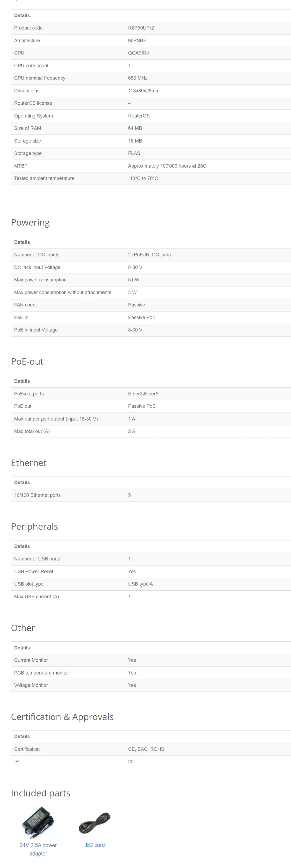This screenshot has width=291, height=868.
Task: Click the Certification & Approvals heading
Action: (62, 717)
